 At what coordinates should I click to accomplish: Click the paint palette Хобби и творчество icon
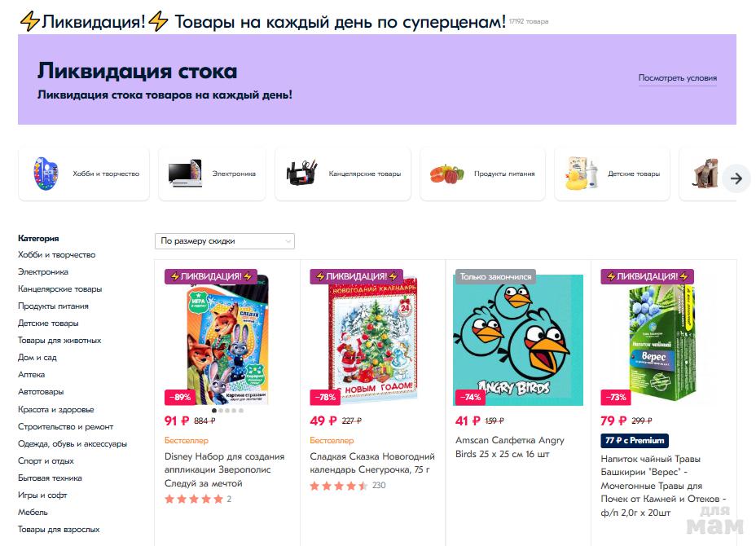[46, 173]
